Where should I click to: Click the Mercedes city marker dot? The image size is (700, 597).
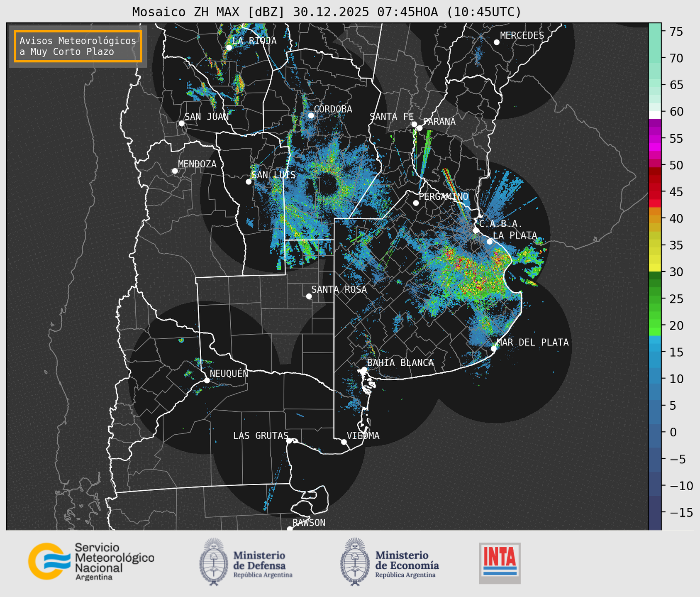496,42
